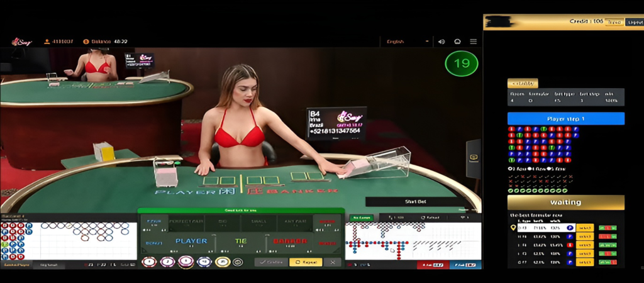Click the cancel X button beside Repeat

tap(333, 262)
